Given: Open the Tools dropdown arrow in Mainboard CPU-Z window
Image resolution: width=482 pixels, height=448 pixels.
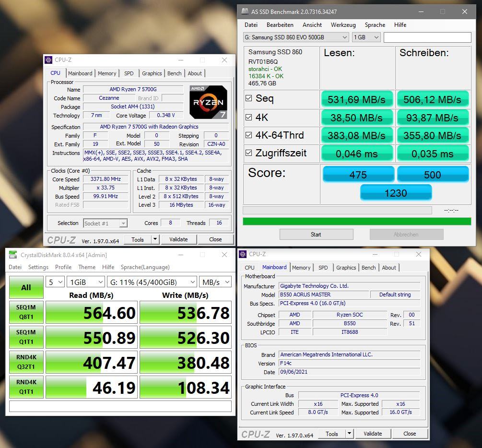Looking at the screenshot, I should 349,434.
